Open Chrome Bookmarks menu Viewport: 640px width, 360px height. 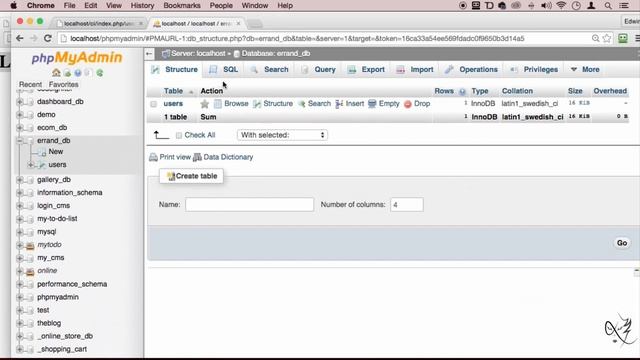182,6
